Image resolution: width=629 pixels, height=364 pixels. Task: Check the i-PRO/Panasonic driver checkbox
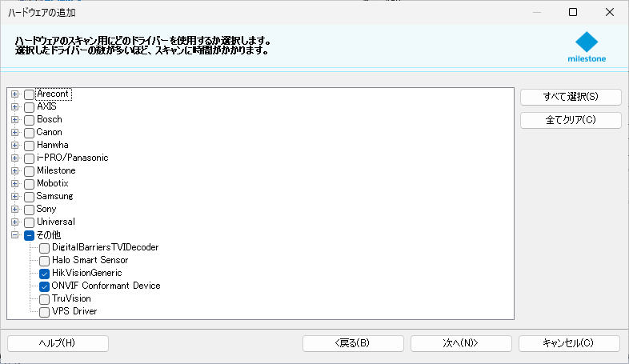(x=29, y=158)
